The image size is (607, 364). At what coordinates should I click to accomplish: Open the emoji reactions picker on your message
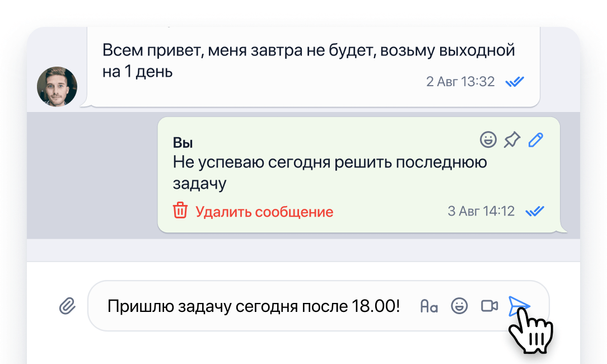pyautogui.click(x=488, y=141)
